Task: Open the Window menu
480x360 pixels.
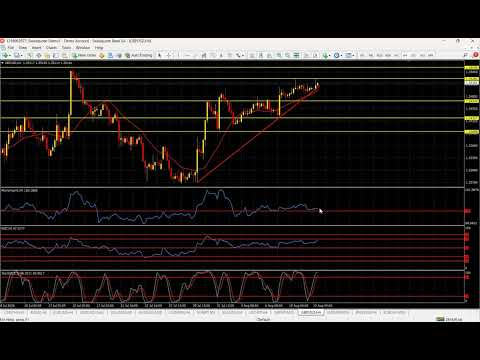Action: click(83, 48)
